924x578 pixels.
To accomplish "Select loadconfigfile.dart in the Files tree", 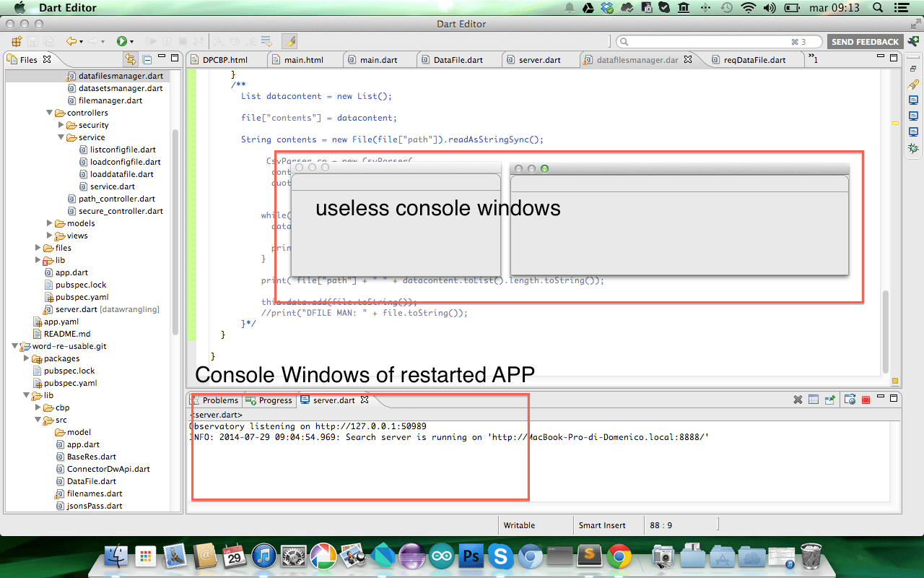I will [x=125, y=162].
